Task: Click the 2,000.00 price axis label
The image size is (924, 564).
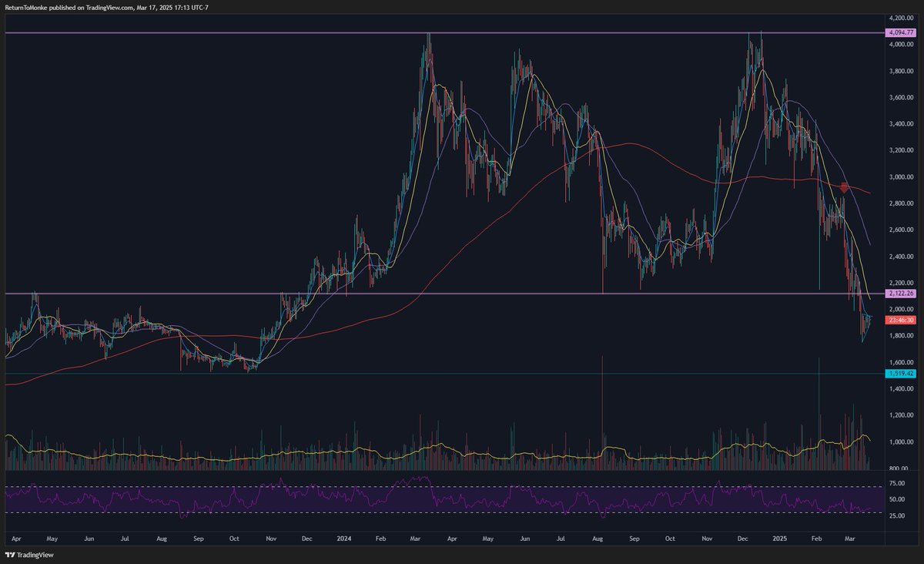Action: (900, 309)
